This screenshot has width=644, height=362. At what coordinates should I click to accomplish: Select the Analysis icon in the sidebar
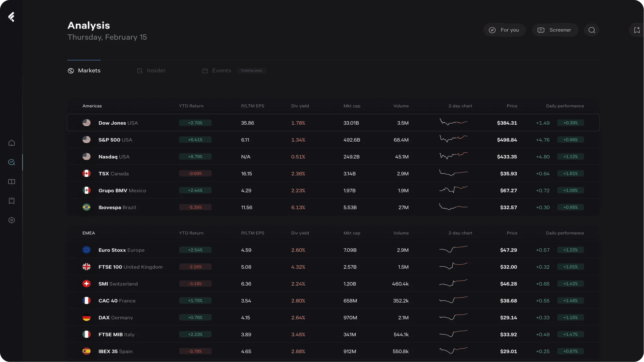11,162
